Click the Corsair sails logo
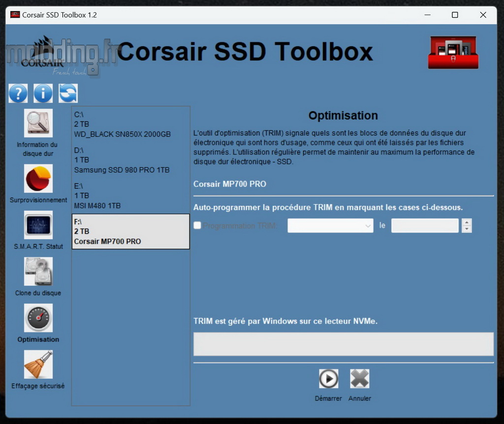The height and width of the screenshot is (424, 504). click(43, 51)
